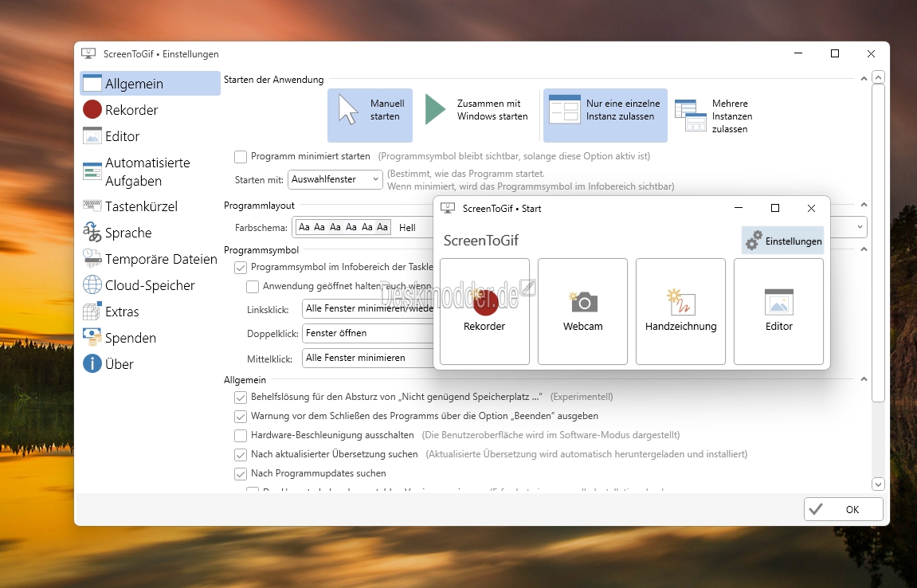Enable Hardware-Beschleunigung ausschalten checkbox
The image size is (917, 588).
[x=241, y=435]
